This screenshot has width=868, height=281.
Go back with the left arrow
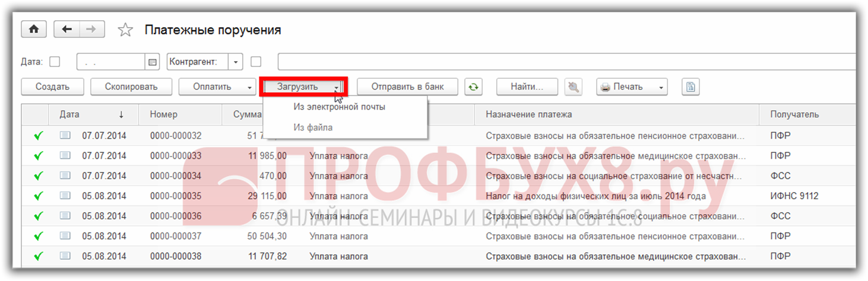(66, 29)
